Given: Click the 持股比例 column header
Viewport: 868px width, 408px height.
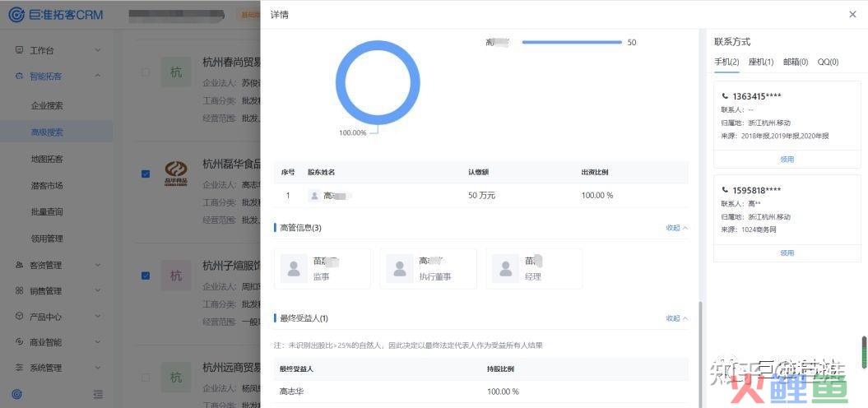Looking at the screenshot, I should click(501, 369).
